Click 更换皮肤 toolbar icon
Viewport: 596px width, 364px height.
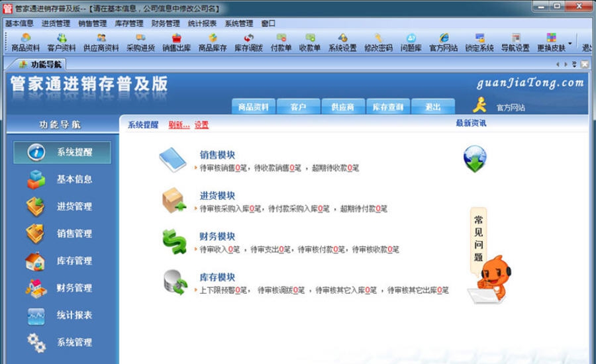(x=551, y=42)
